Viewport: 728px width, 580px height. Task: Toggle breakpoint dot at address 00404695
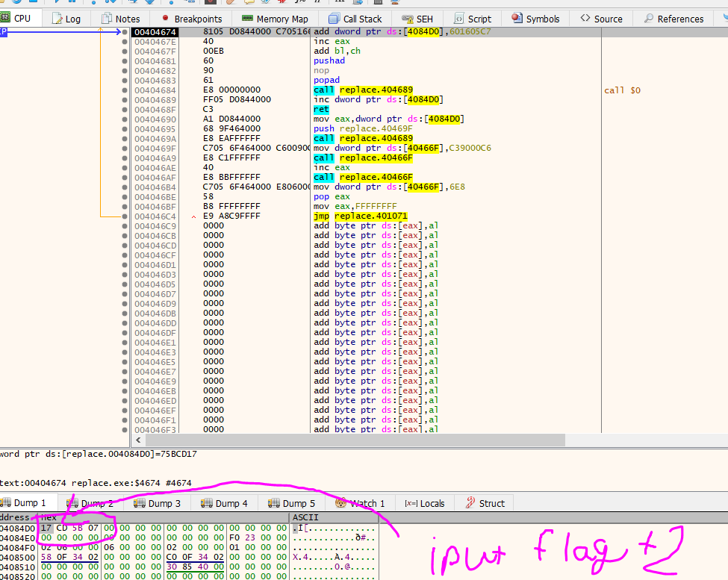pos(125,129)
